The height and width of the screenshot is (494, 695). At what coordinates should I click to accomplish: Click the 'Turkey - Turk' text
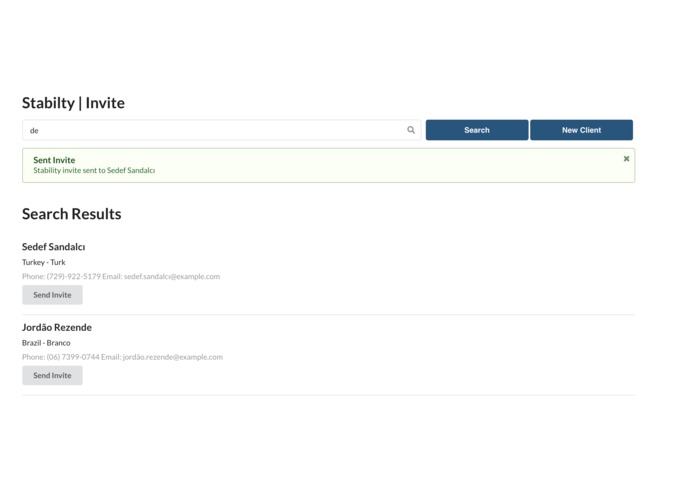click(44, 262)
